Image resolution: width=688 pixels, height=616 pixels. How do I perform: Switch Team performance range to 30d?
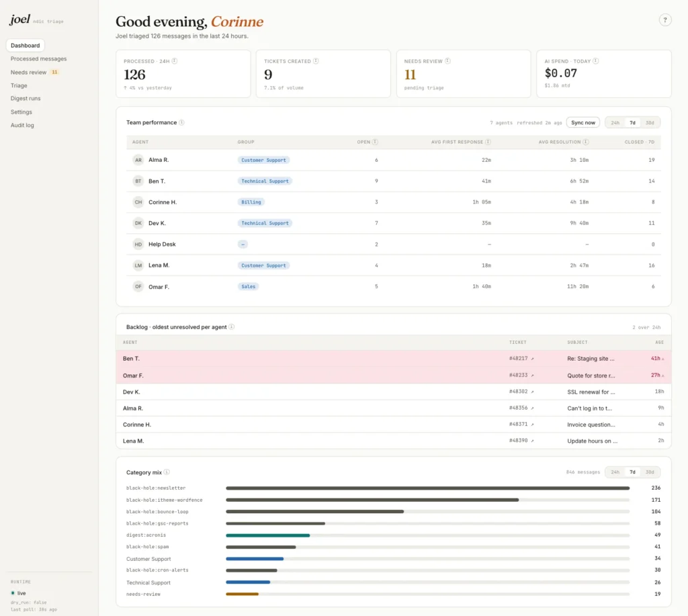click(650, 123)
